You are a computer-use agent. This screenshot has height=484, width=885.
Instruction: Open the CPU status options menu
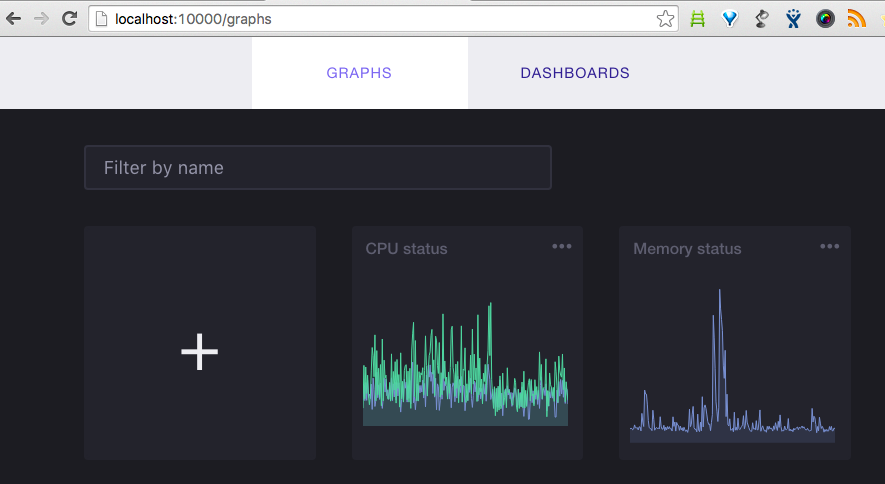(x=562, y=247)
